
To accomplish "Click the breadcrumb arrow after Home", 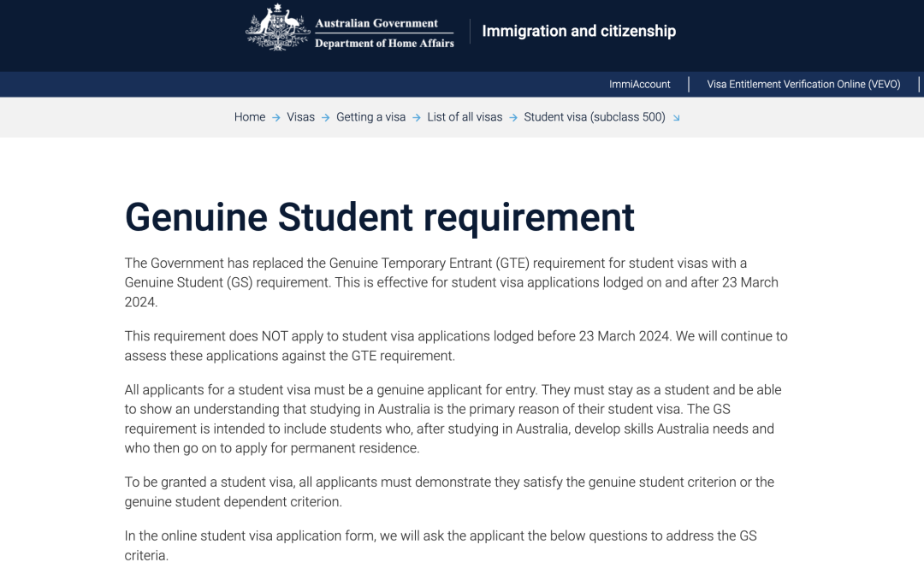I will coord(276,118).
